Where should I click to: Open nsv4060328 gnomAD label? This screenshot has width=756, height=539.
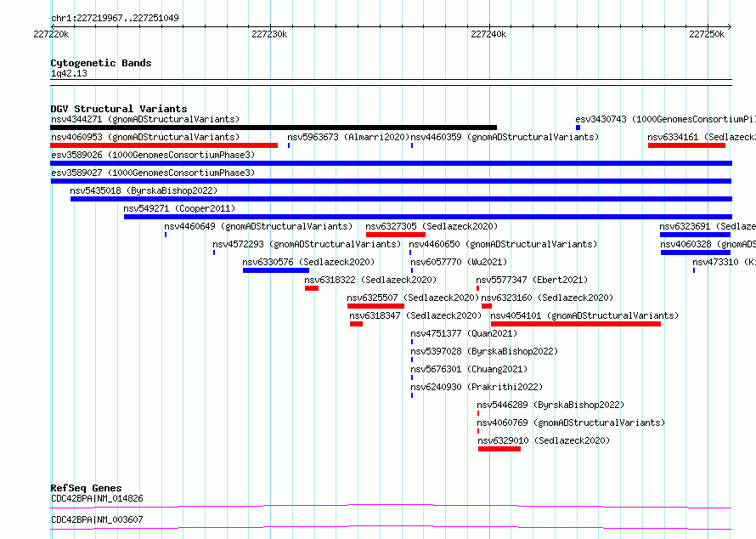(x=708, y=244)
